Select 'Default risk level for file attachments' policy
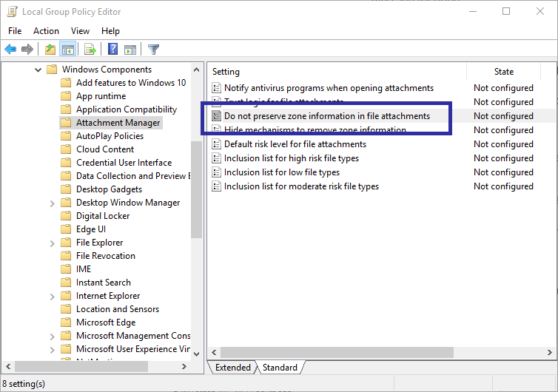Viewport: 558px width, 392px height. pos(295,144)
